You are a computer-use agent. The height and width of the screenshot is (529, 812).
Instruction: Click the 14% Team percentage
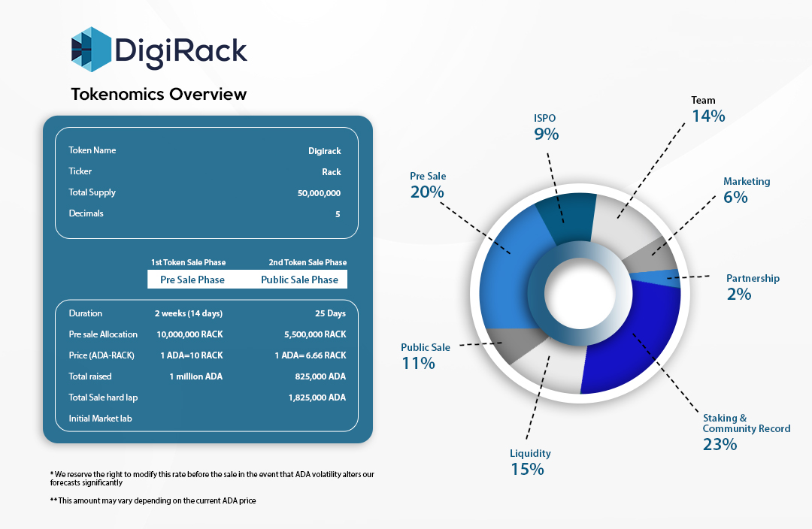tap(709, 116)
